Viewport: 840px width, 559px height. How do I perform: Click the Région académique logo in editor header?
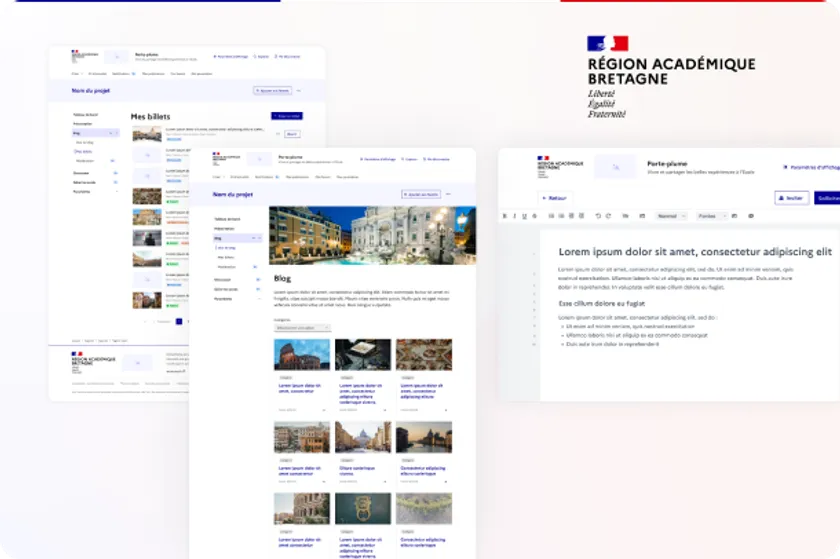[x=560, y=167]
